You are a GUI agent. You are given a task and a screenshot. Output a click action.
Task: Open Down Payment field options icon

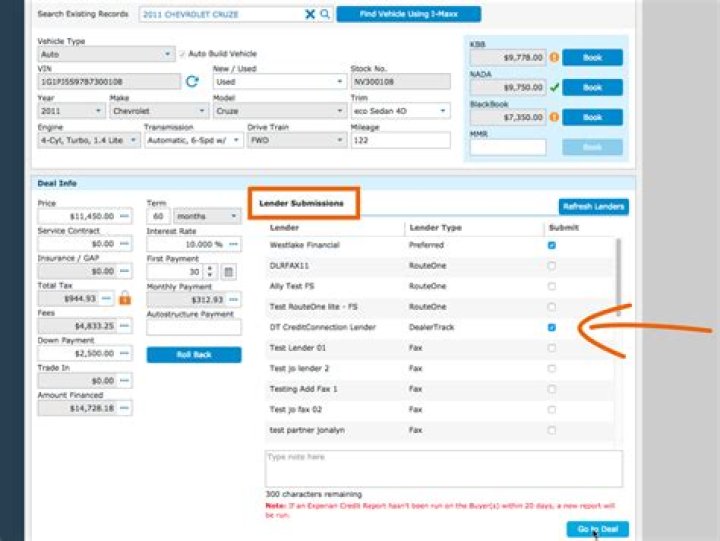[x=124, y=353]
